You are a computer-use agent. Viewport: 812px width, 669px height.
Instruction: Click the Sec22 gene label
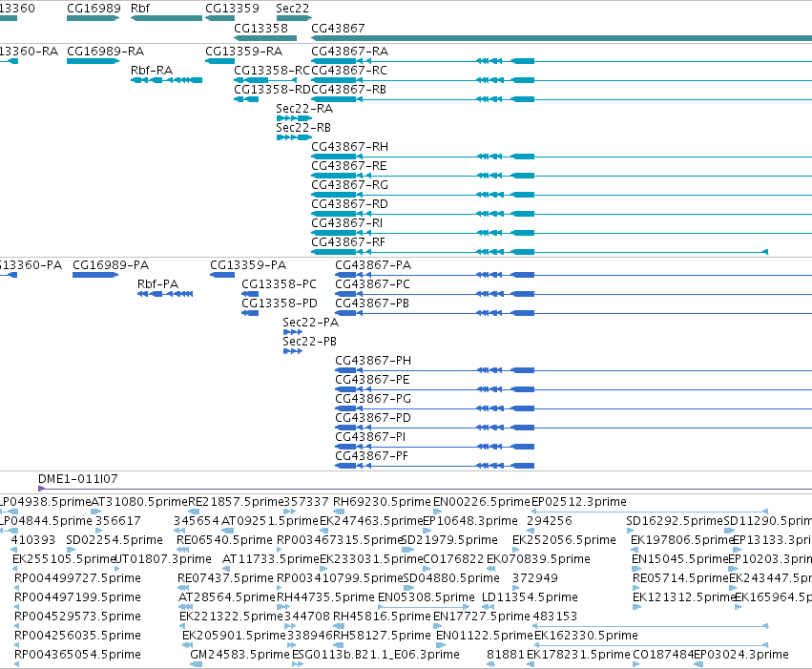293,9
